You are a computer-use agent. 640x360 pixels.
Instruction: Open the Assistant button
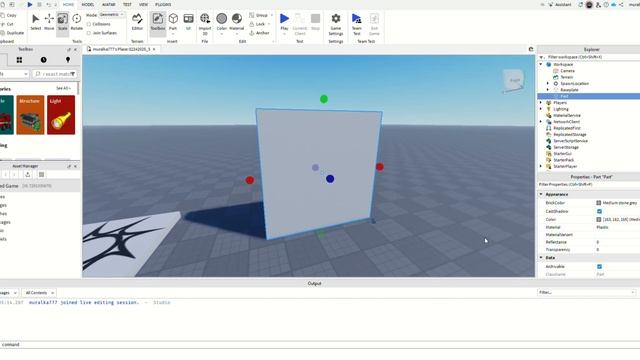click(x=560, y=4)
